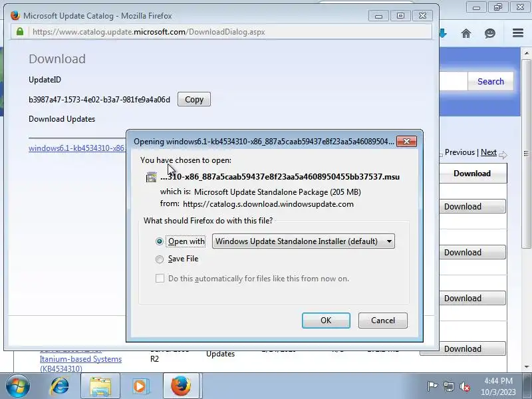Select the Save File radio button

[x=159, y=259]
